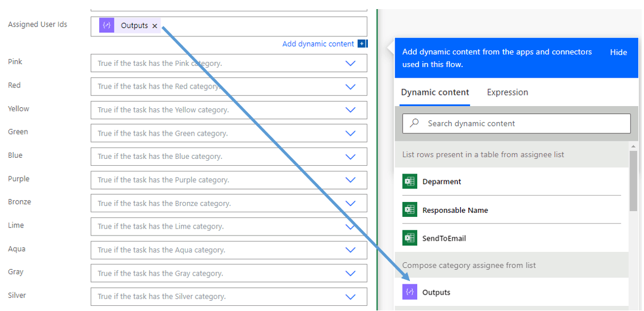Expand the Silver category dropdown
Image resolution: width=644 pixels, height=311 pixels.
click(x=350, y=297)
